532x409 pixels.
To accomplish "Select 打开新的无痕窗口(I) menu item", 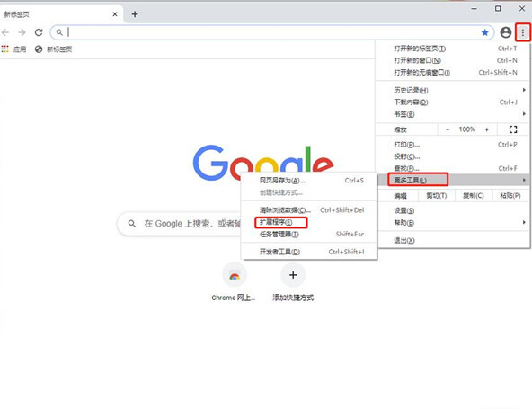I will click(453, 72).
